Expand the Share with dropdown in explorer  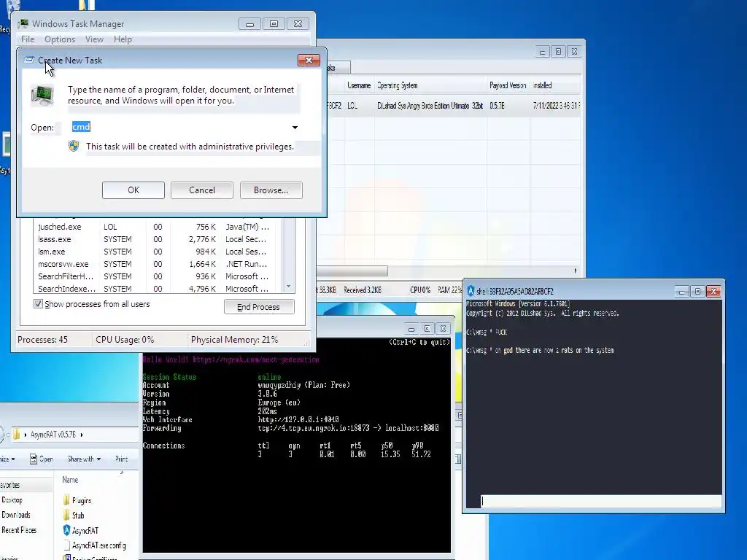click(x=84, y=459)
